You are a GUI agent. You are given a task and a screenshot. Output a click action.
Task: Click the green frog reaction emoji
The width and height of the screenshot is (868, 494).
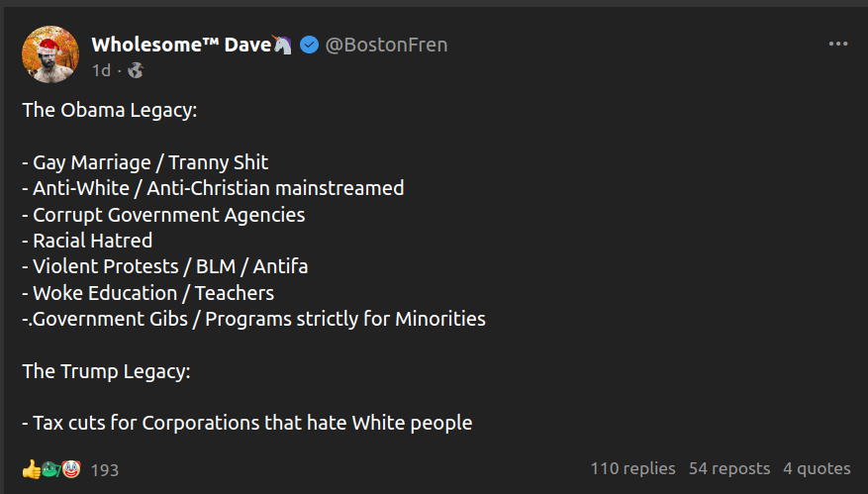(50, 469)
